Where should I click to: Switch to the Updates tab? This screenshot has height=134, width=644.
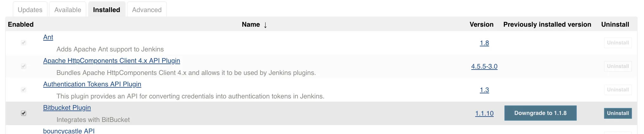(x=30, y=10)
